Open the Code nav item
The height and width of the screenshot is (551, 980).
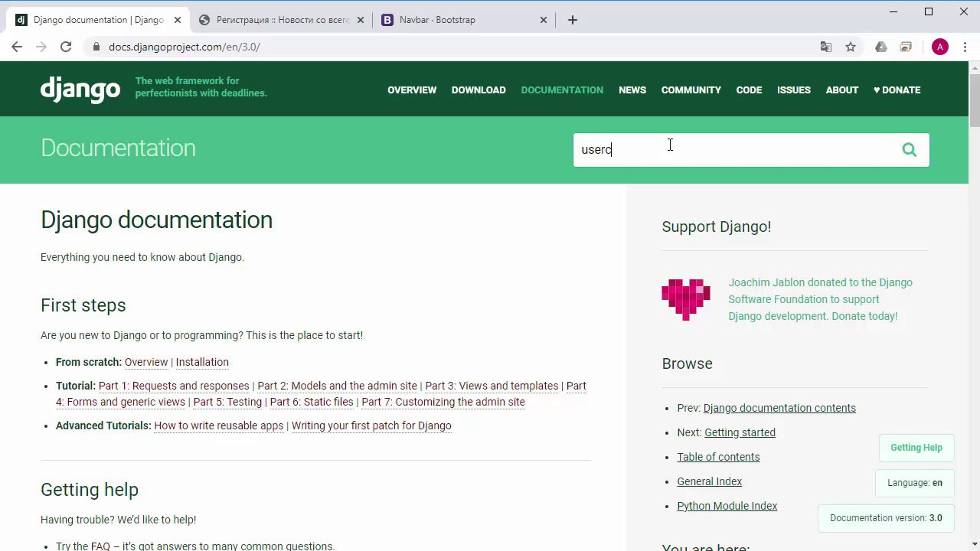[x=749, y=90]
